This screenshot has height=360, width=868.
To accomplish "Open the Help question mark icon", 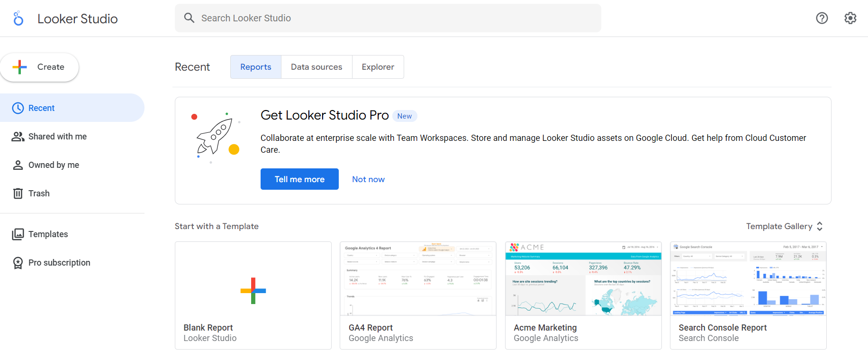I will click(822, 18).
